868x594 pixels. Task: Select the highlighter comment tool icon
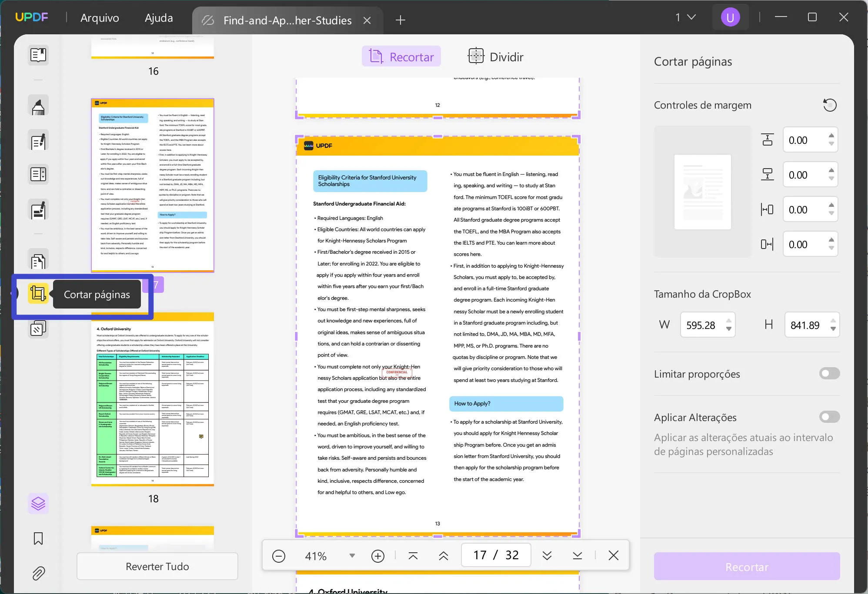pos(38,105)
